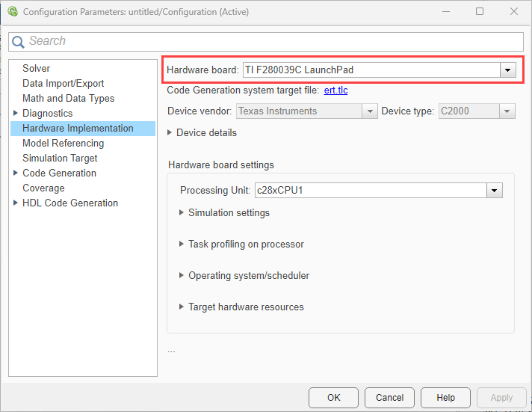Expand the Code Generation tree arrow
532x412 pixels.
click(x=16, y=173)
